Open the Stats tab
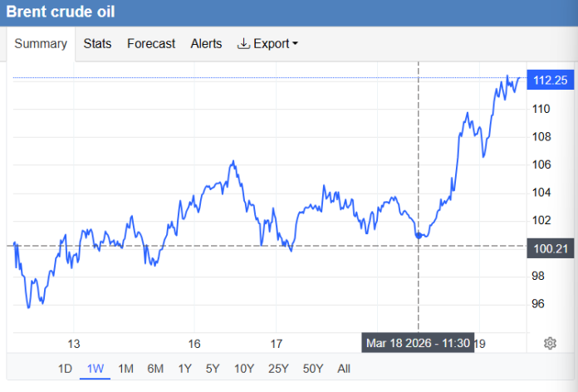Viewport: 578px width, 392px height. pyautogui.click(x=97, y=44)
